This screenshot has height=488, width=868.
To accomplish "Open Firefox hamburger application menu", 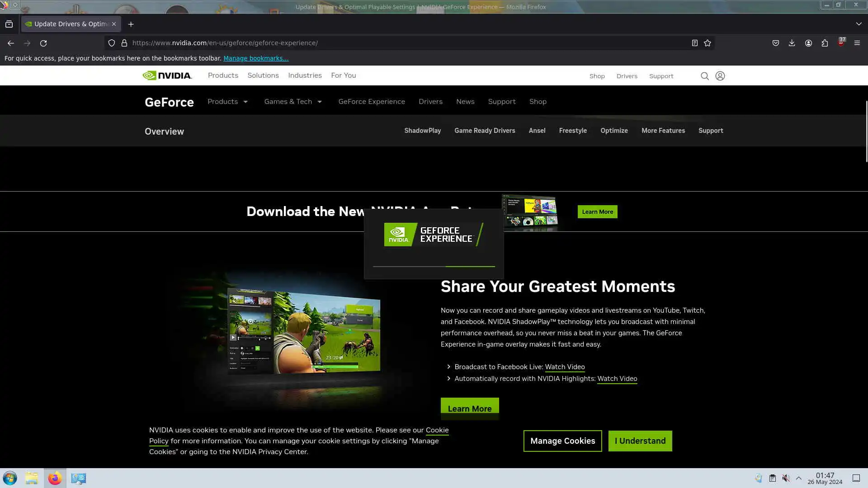I will tap(857, 43).
